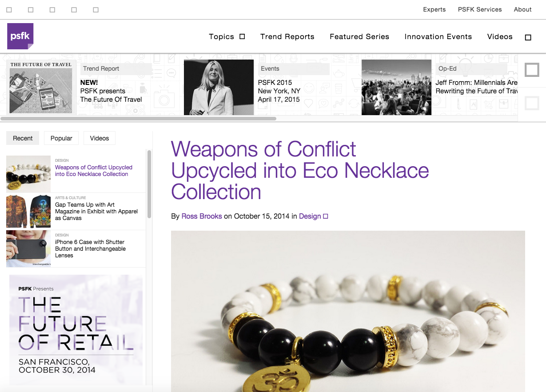Screen dimensions: 546x392
Task: Click the purple PSFK logo
Action: click(20, 36)
